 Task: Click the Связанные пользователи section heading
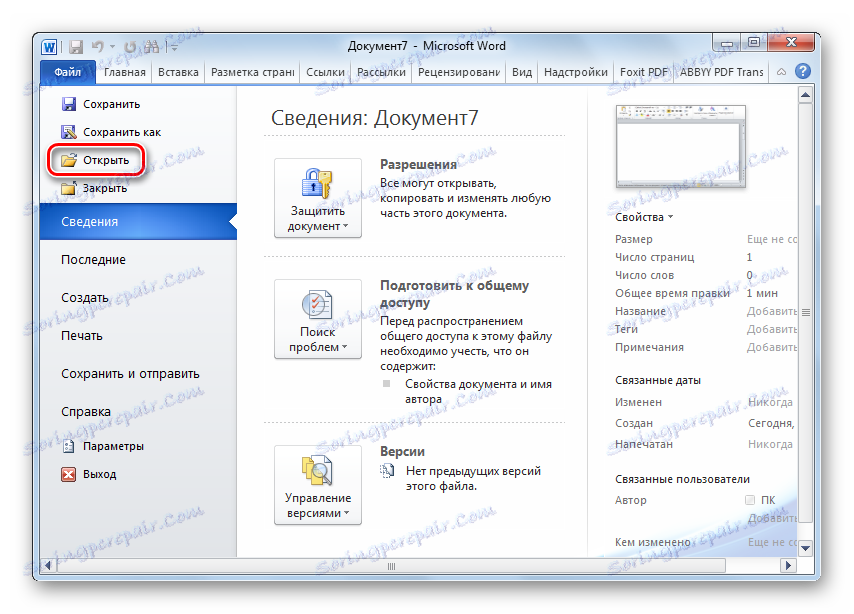(682, 479)
